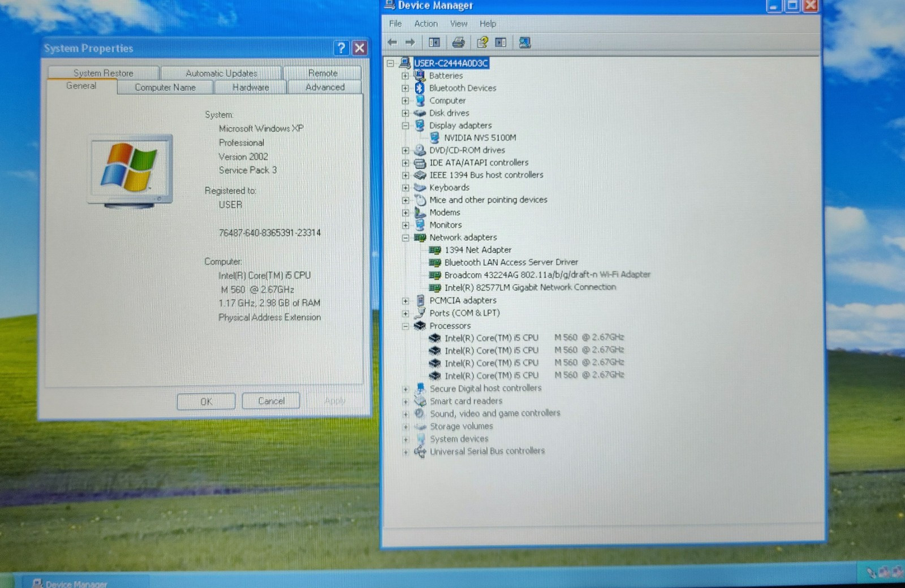Collapse the Processors category
Screen dimensions: 905x588
click(406, 326)
